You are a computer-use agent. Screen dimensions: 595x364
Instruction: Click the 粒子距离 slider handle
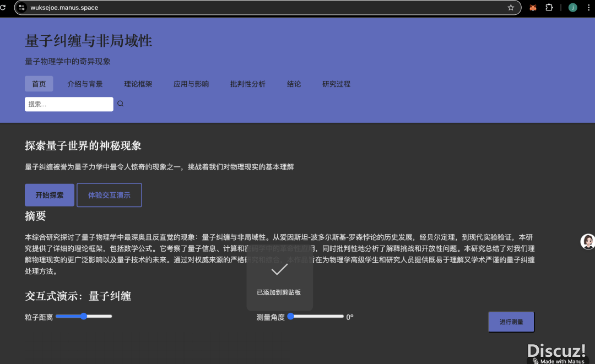(84, 316)
